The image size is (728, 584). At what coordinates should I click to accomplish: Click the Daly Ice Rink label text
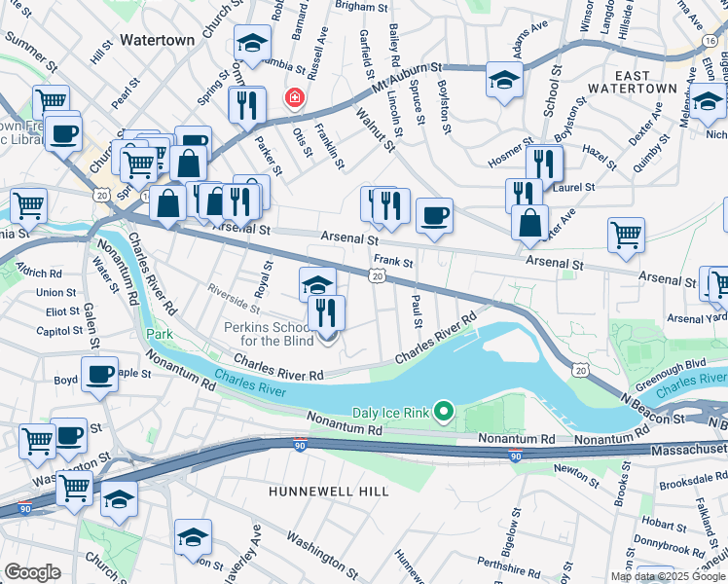391,413
